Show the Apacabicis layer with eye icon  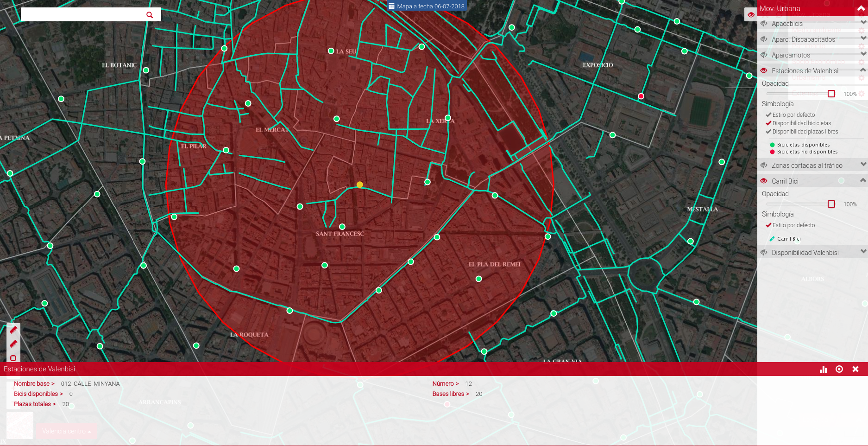764,24
